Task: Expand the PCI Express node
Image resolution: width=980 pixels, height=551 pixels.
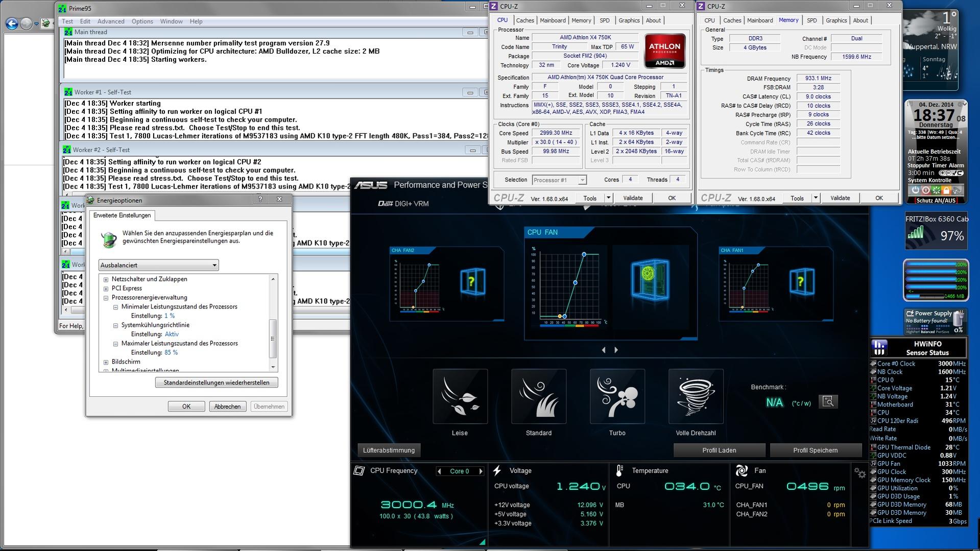Action: 106,289
